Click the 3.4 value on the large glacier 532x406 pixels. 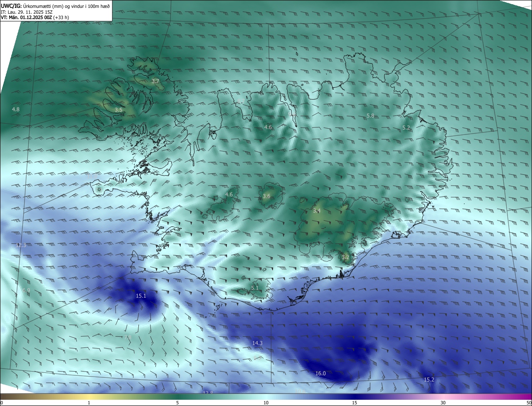coord(317,211)
